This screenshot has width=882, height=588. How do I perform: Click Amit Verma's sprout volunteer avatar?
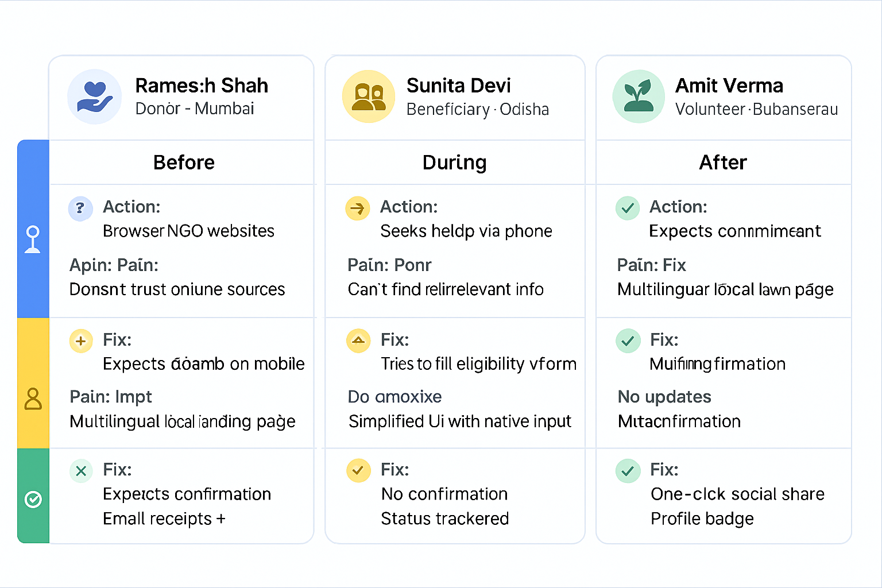click(639, 96)
